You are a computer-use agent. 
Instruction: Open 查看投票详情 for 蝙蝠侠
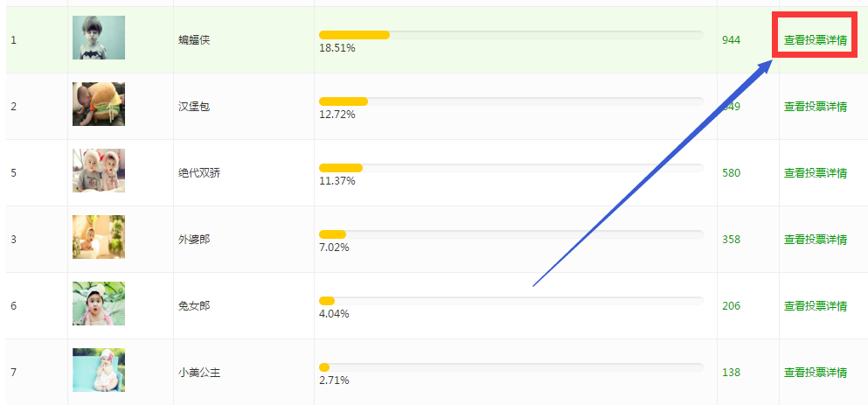815,40
